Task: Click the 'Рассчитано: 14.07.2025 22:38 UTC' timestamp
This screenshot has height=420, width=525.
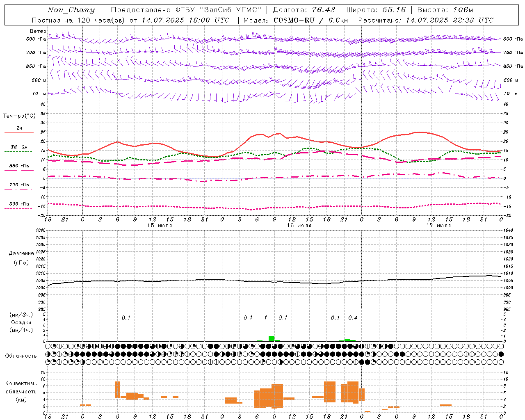Action: (x=426, y=20)
